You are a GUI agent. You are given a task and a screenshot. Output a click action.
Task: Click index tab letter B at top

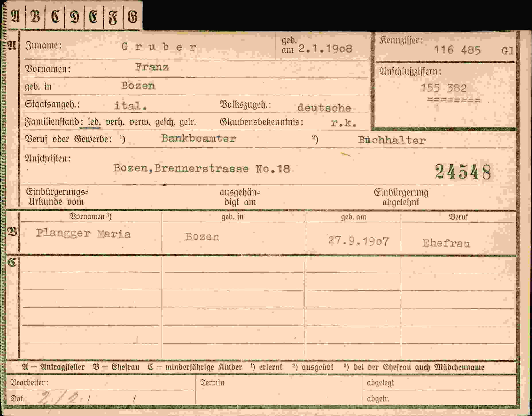[35, 17]
